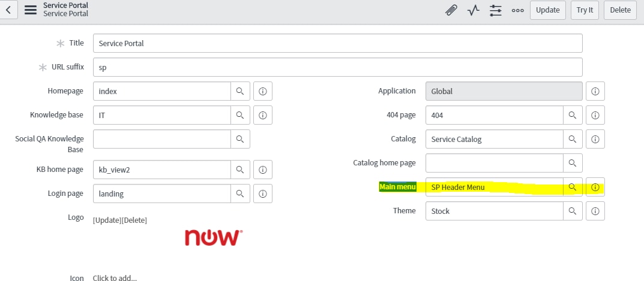This screenshot has height=281, width=644.
Task: Click the Catalog field with Service Catalog
Action: [494, 139]
